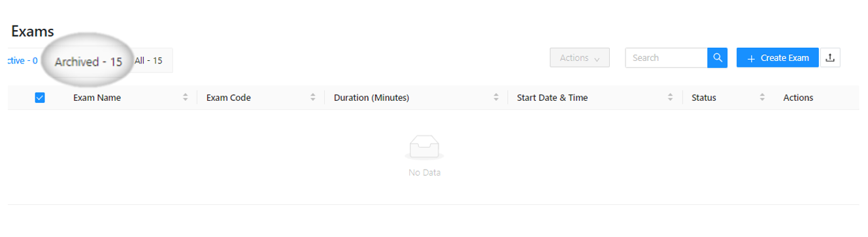Click sort arrows beside Status column
868x237 pixels.
(762, 98)
